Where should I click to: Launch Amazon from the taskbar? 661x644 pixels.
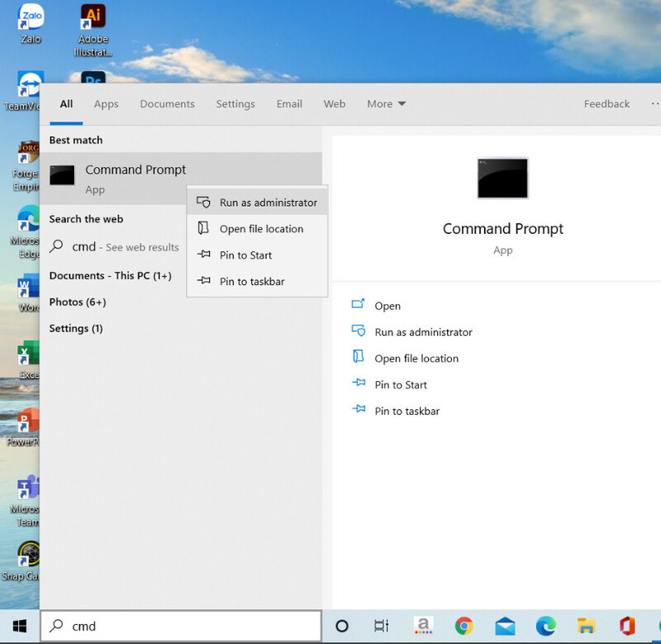click(x=423, y=626)
